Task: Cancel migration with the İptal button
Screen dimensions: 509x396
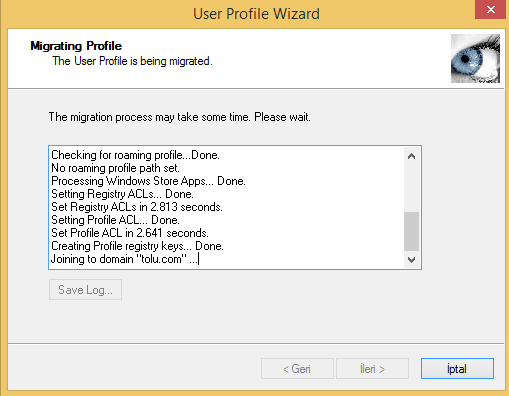Action: (457, 369)
